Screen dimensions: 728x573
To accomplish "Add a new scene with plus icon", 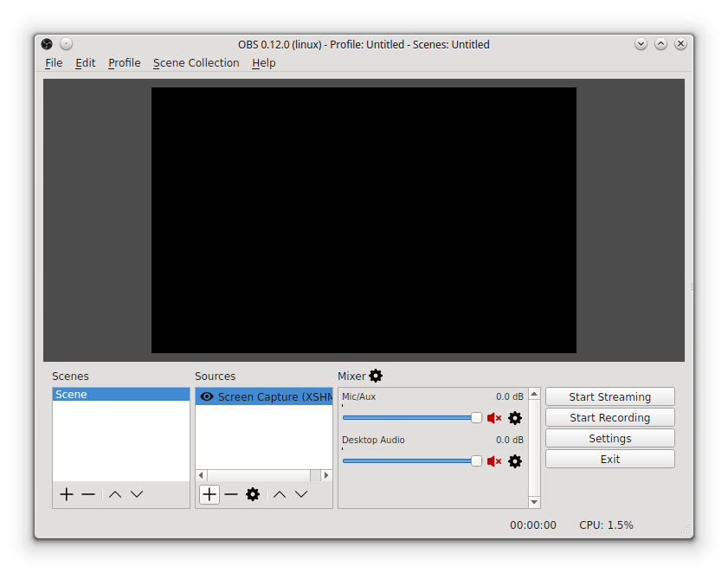I will 67,494.
